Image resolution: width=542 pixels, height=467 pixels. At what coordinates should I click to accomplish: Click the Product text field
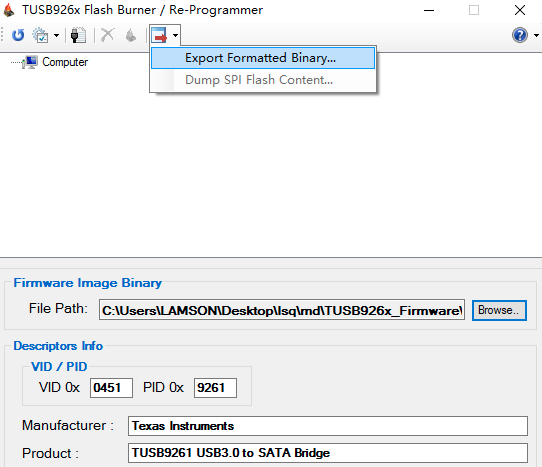[x=328, y=453]
